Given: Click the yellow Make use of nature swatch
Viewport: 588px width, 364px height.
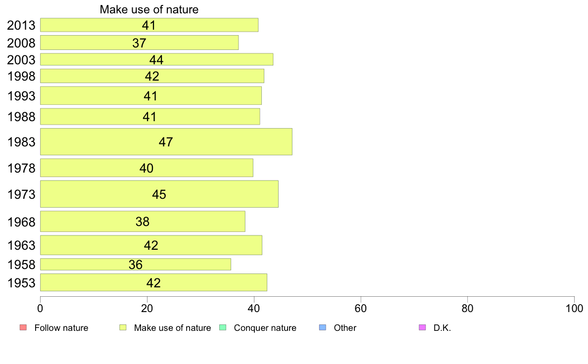Looking at the screenshot, I should 123,327.
